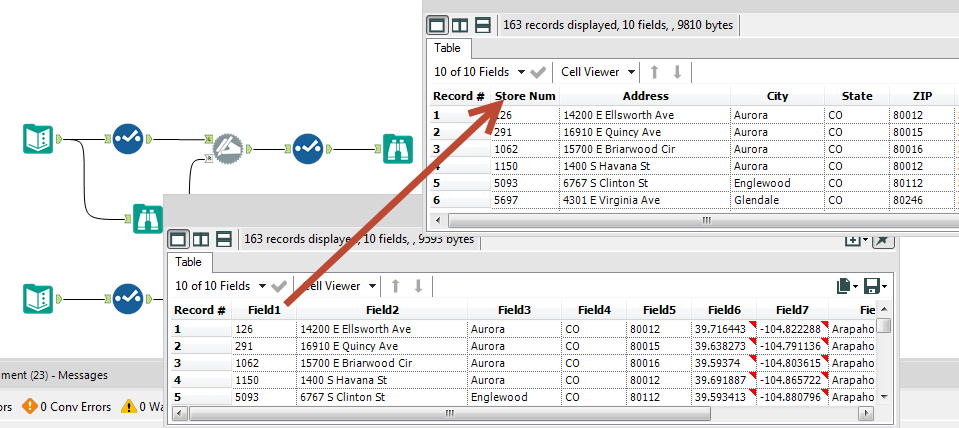Click the Dynamic Rename tool's output anchor
This screenshot has height=428, width=959.
tap(248, 149)
